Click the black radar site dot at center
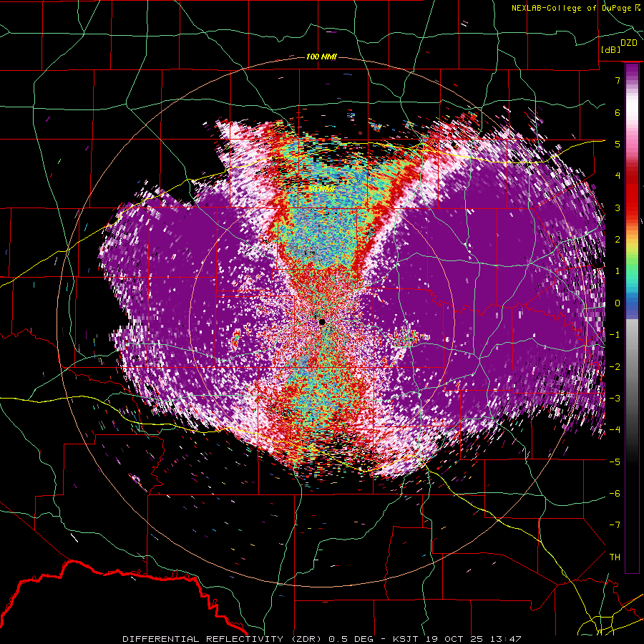Image resolution: width=644 pixels, height=644 pixels. click(x=322, y=321)
